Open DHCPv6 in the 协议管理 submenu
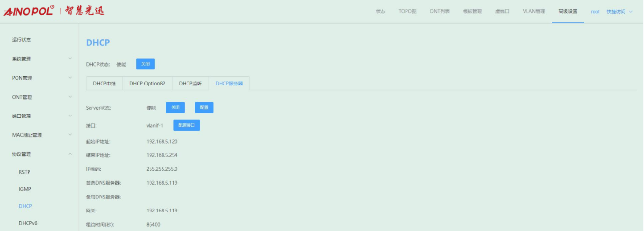 (28, 223)
